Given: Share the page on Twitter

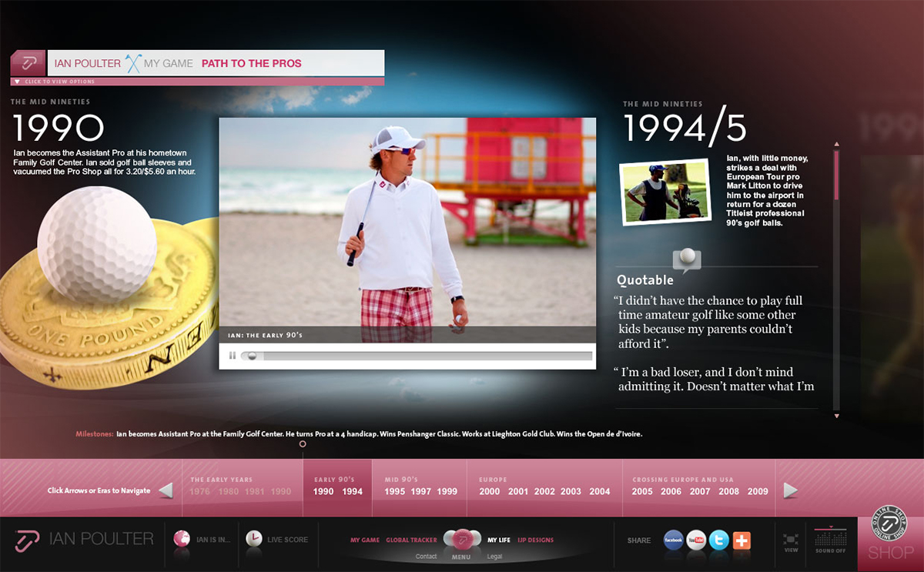Looking at the screenshot, I should pos(719,540).
